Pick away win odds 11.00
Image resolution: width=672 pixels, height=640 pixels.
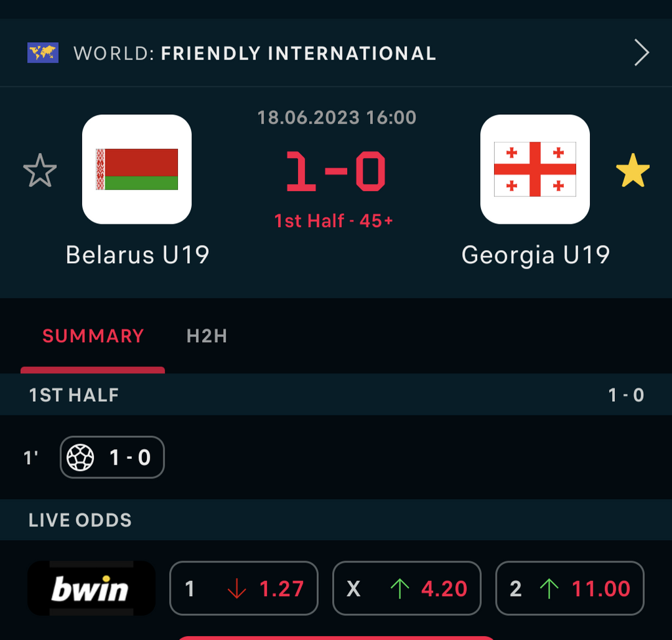569,588
